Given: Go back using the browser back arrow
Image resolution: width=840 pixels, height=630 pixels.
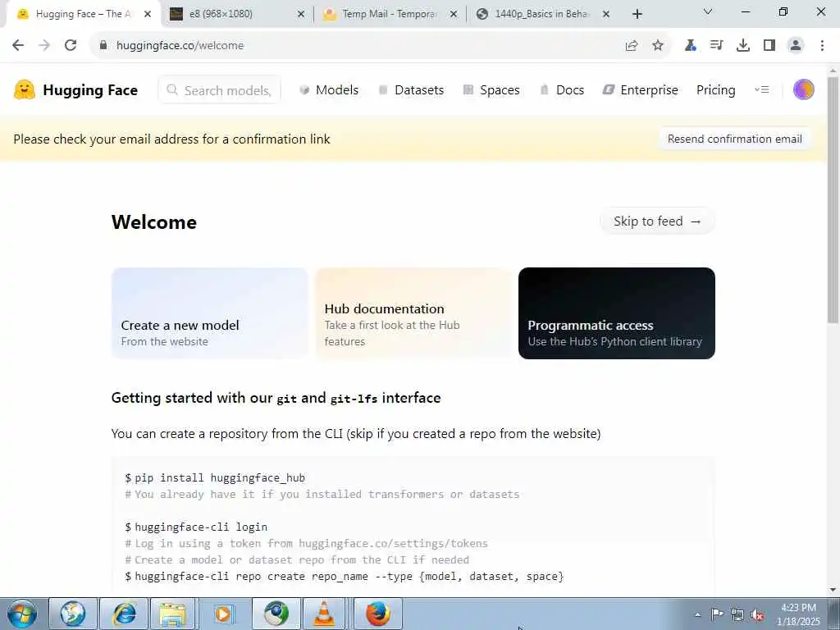Looking at the screenshot, I should click(18, 46).
